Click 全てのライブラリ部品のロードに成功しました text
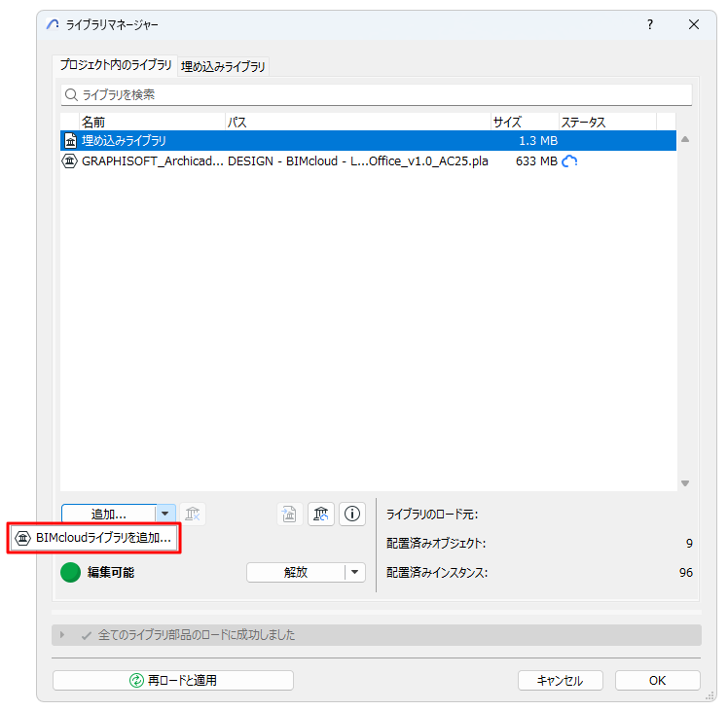 tap(197, 635)
